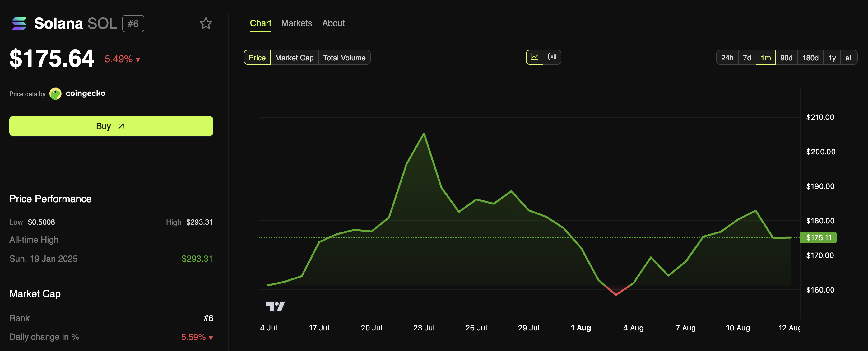Click the Solana logo icon

coord(19,24)
